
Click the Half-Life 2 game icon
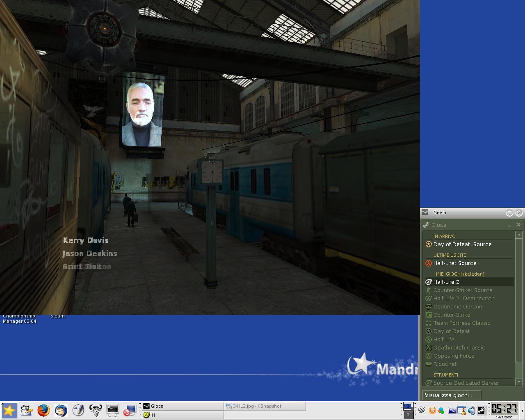point(429,282)
